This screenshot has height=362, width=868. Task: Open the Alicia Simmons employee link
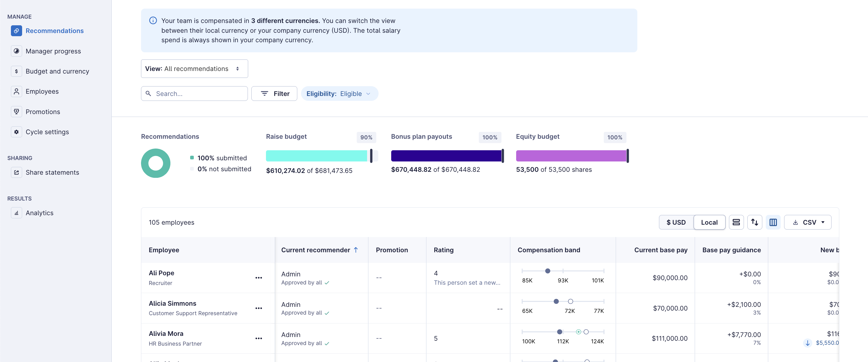click(172, 303)
